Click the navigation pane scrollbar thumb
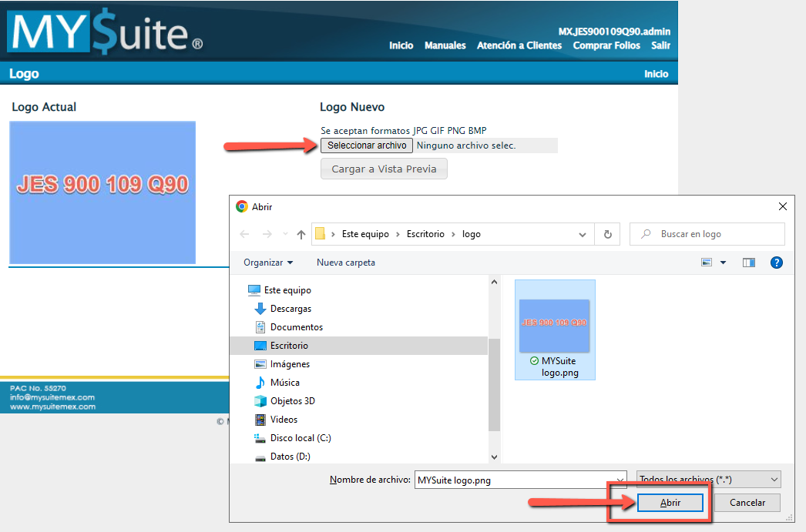Viewport: 806px width, 532px height. 494,385
